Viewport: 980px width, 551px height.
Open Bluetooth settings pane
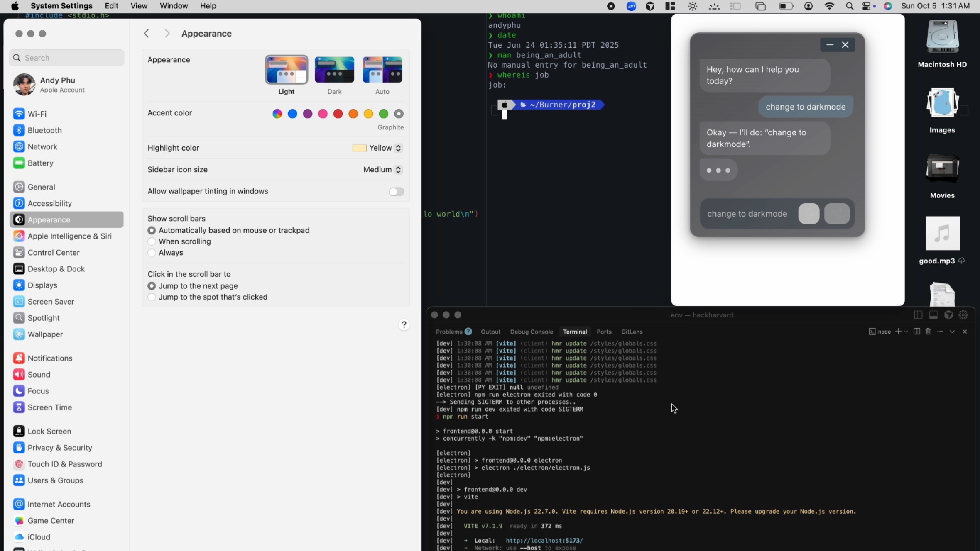(44, 130)
